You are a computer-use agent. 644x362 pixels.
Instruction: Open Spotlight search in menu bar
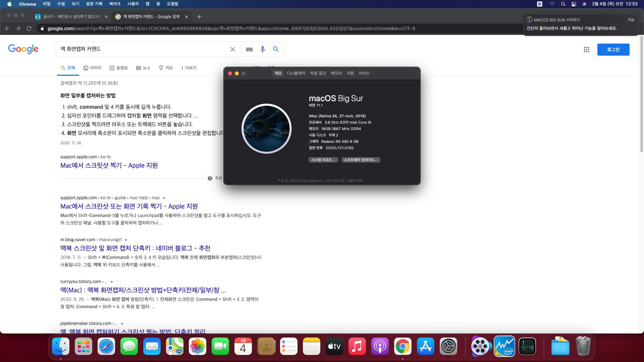[x=563, y=4]
